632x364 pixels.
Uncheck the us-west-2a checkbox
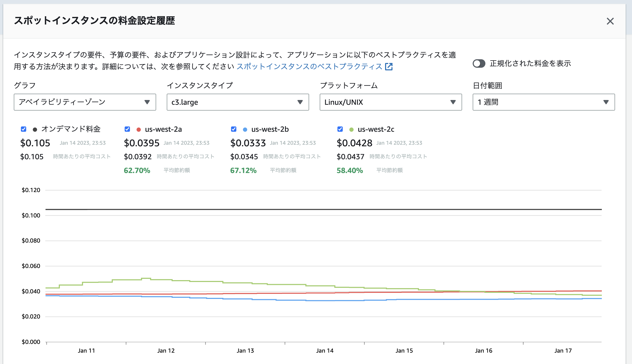[x=127, y=129]
